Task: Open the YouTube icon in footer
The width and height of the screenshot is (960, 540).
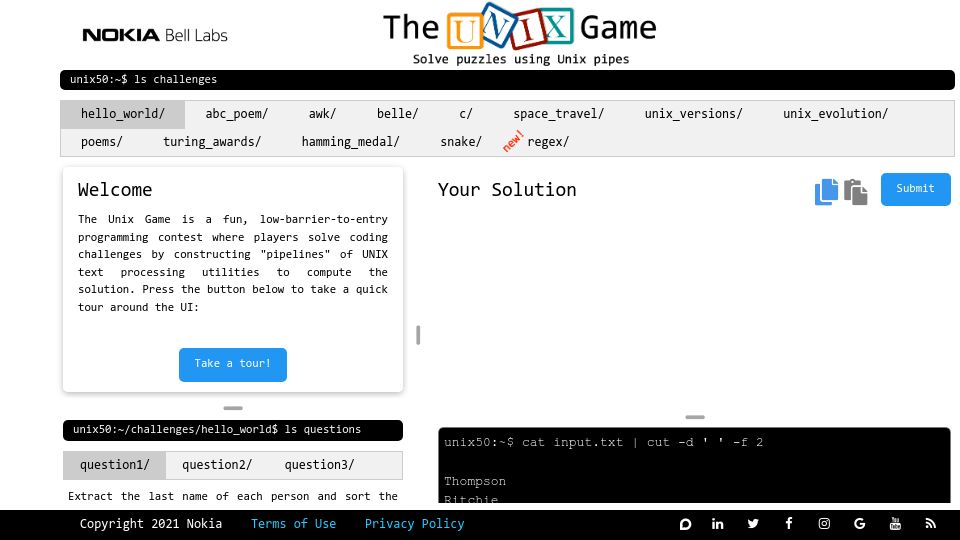Action: coord(895,523)
